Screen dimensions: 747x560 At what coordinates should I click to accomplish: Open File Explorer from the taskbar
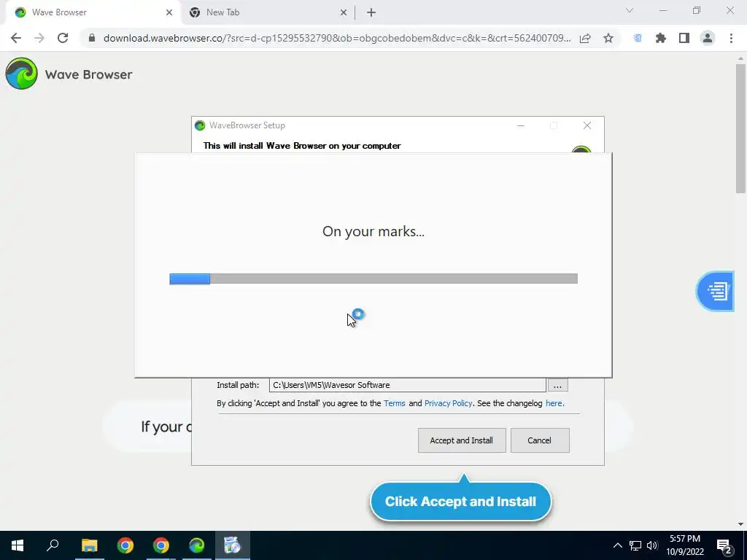89,545
